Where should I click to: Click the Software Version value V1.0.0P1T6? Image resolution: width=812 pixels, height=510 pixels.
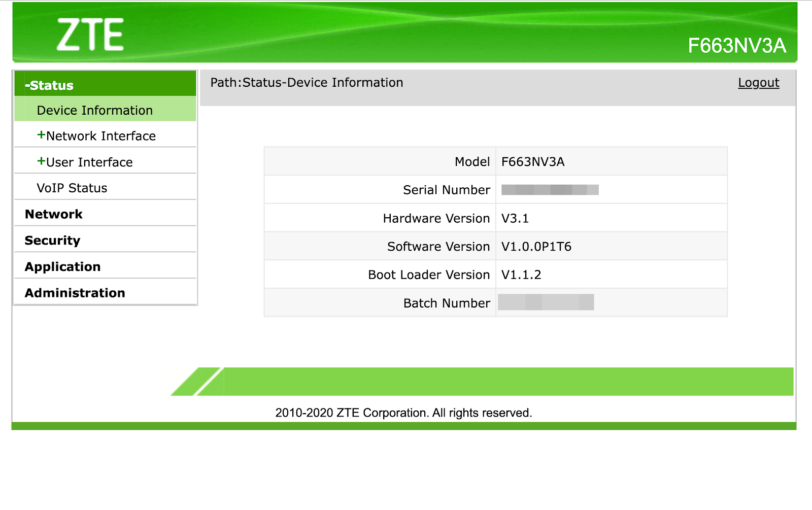tap(536, 247)
